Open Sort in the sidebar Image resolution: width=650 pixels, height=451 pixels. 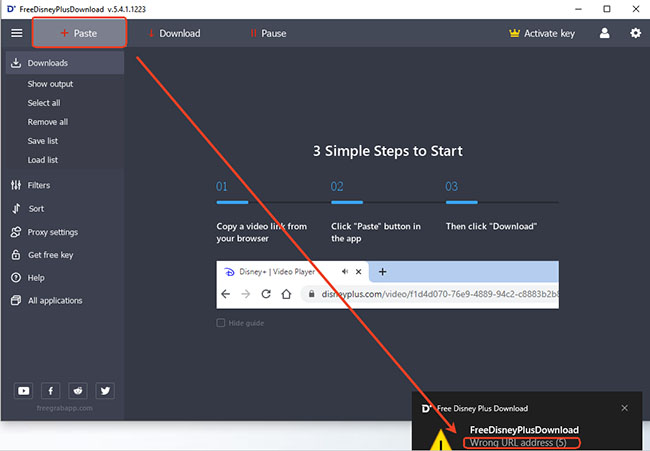(x=36, y=209)
